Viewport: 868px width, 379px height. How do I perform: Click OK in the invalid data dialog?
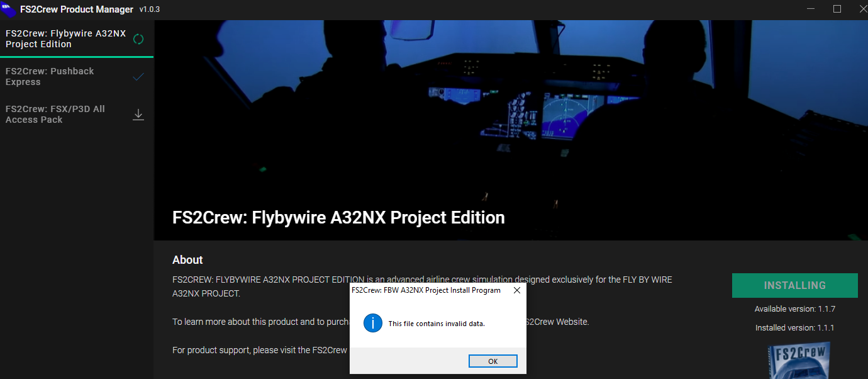pos(493,361)
